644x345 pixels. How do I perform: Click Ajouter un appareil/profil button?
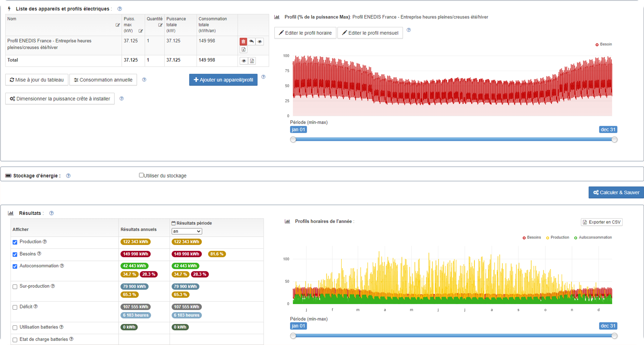pos(223,80)
